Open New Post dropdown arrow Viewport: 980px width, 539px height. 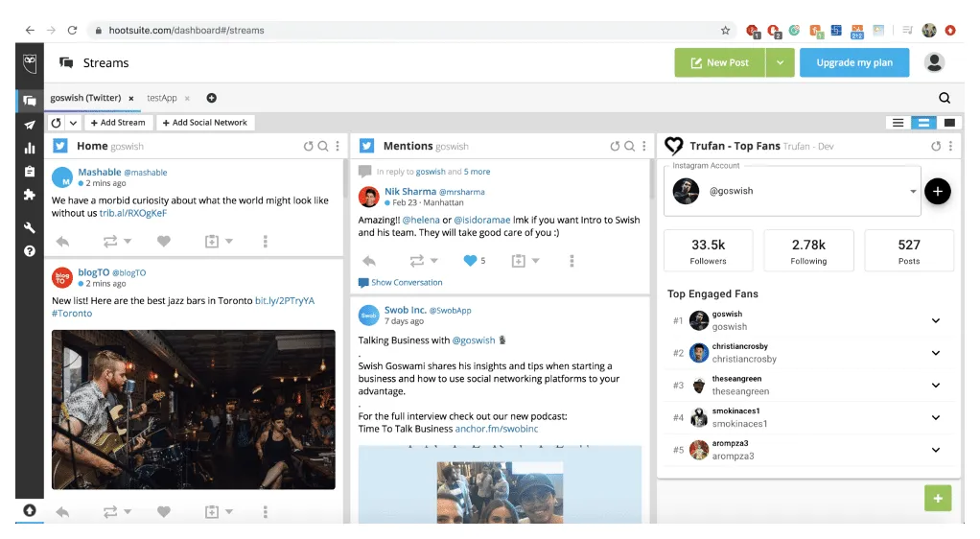780,62
